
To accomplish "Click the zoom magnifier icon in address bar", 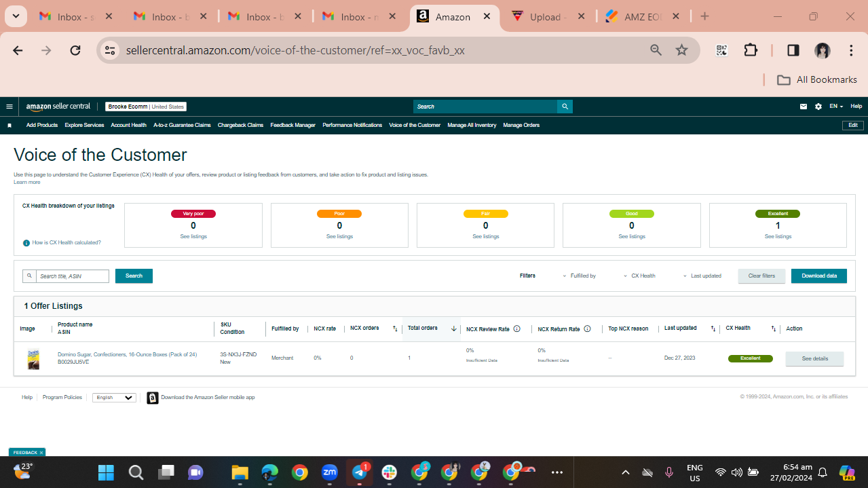I will (656, 50).
